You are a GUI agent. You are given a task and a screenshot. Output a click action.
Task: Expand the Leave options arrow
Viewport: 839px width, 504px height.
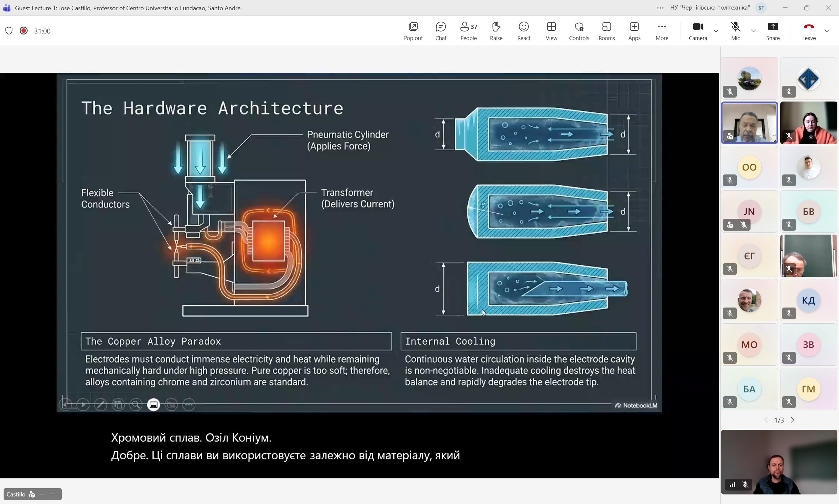(x=827, y=31)
